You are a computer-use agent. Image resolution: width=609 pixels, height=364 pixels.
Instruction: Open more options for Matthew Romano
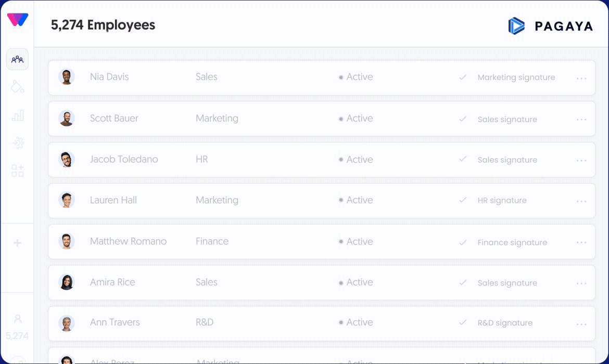point(581,242)
